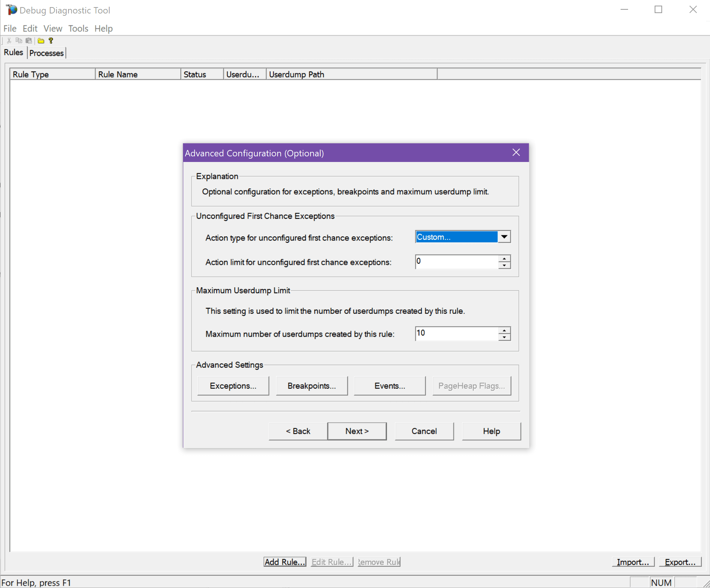The image size is (710, 588).
Task: Click the action limit input field
Action: pyautogui.click(x=457, y=261)
